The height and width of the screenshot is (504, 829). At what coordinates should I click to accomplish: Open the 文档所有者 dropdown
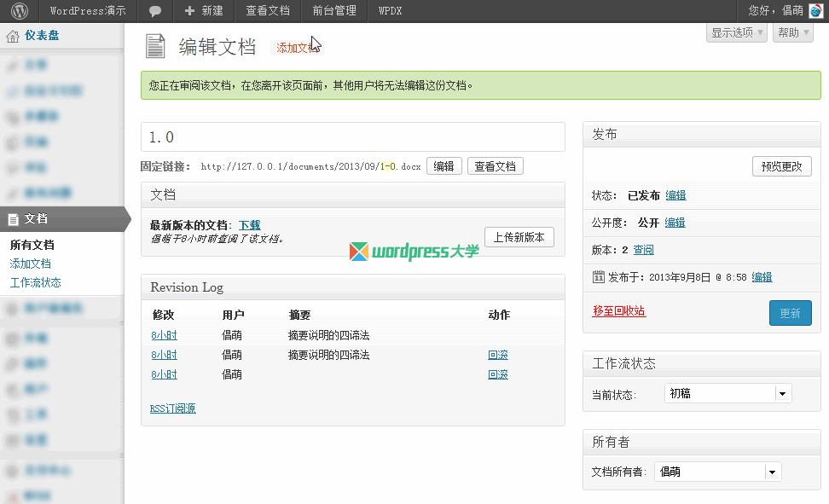pyautogui.click(x=720, y=472)
